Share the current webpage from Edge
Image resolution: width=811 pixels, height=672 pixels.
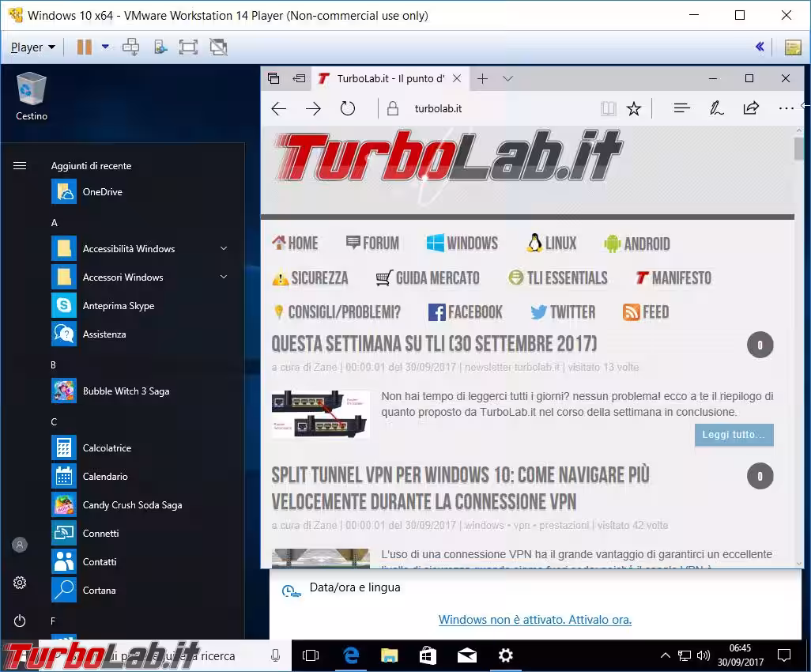pos(751,108)
